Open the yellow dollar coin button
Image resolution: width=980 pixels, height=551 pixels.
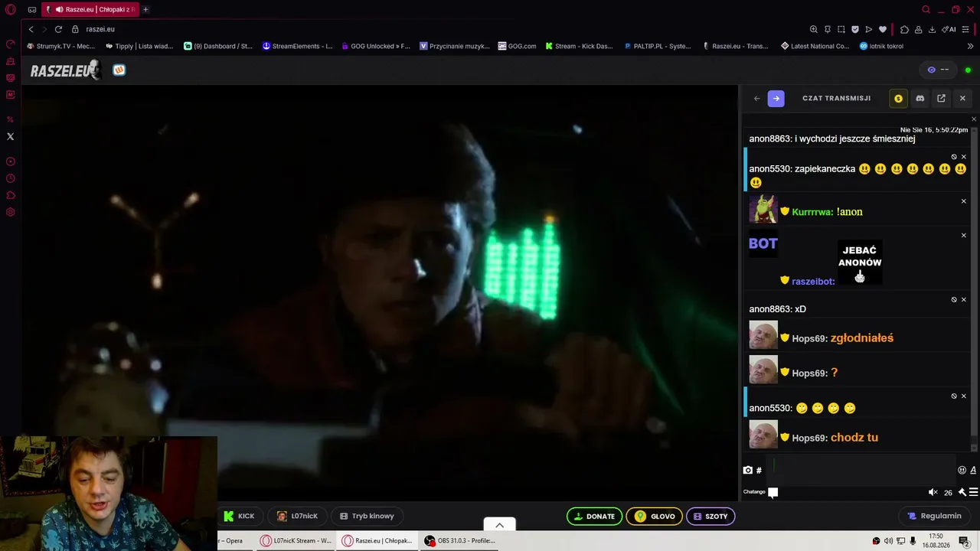click(898, 98)
